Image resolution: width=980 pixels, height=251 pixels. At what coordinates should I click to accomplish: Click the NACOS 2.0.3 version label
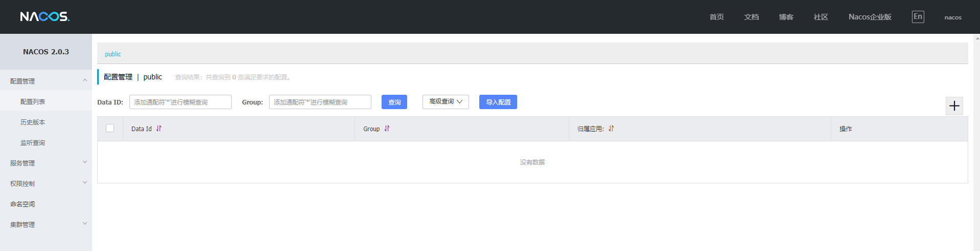point(46,52)
